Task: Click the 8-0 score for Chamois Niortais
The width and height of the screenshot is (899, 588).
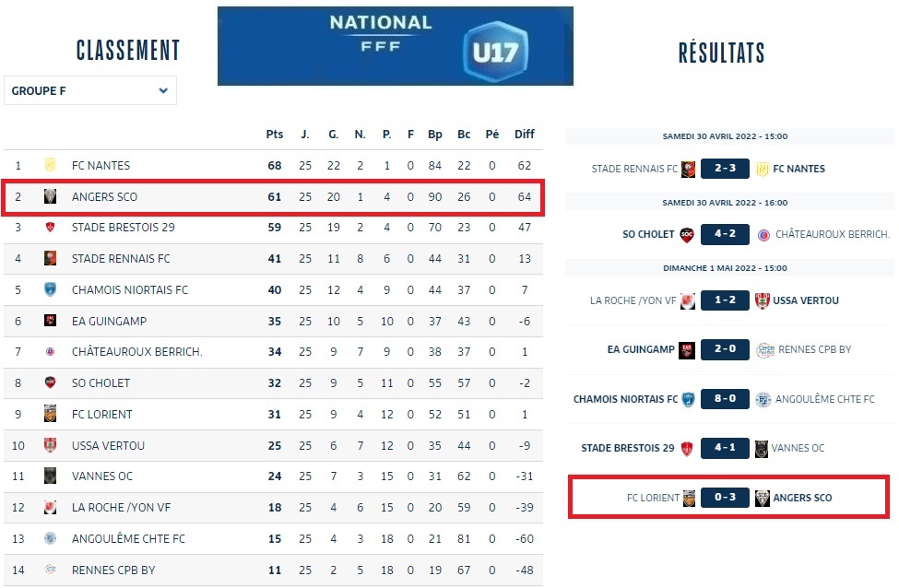Action: pos(724,399)
